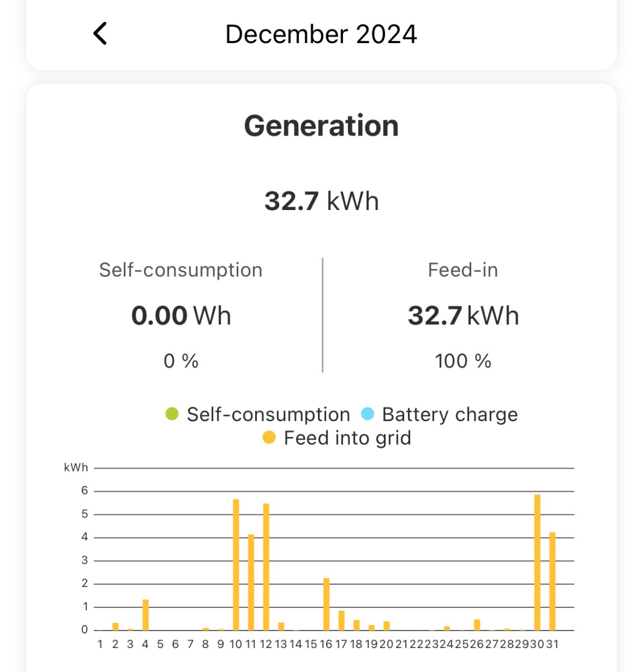This screenshot has height=672, width=643.
Task: Click the Self-consumption 0.00 Wh value
Action: click(x=181, y=316)
